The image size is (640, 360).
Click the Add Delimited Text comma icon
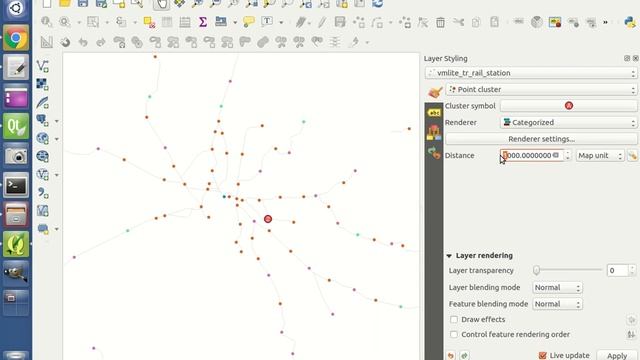click(x=43, y=193)
